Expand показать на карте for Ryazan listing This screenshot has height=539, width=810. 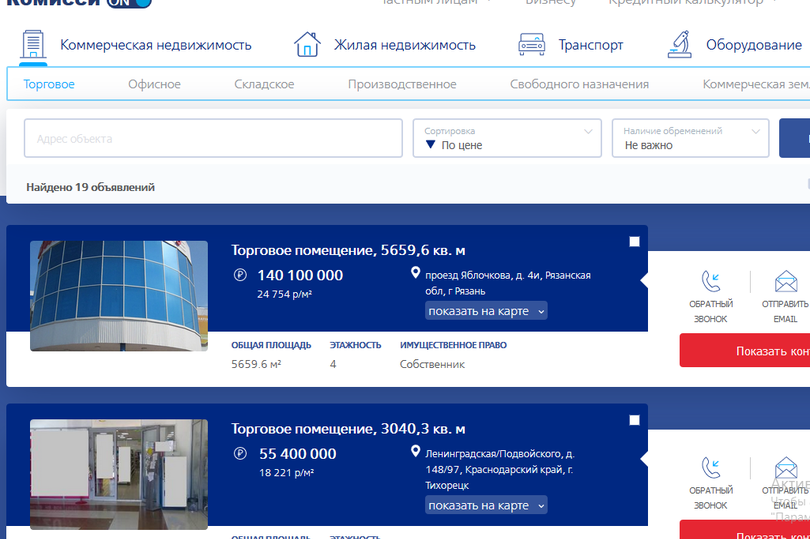click(486, 311)
